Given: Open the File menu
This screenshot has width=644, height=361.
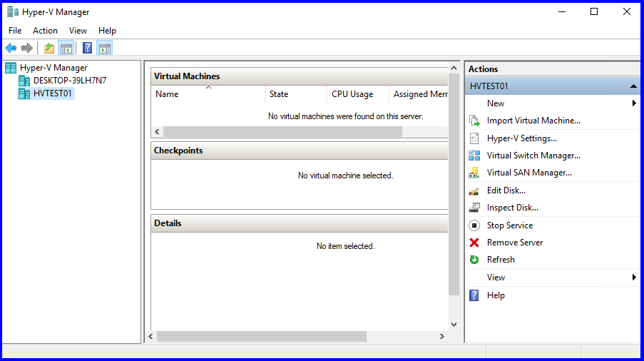Looking at the screenshot, I should point(15,31).
